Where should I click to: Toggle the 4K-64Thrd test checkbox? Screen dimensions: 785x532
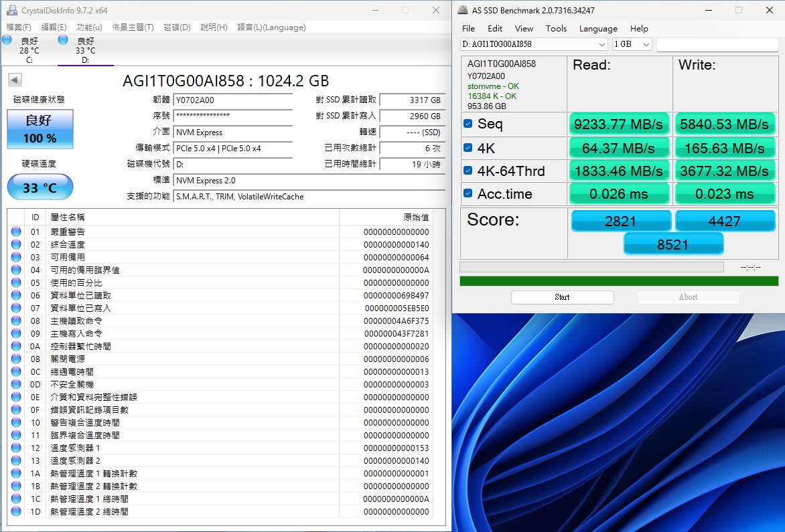468,171
